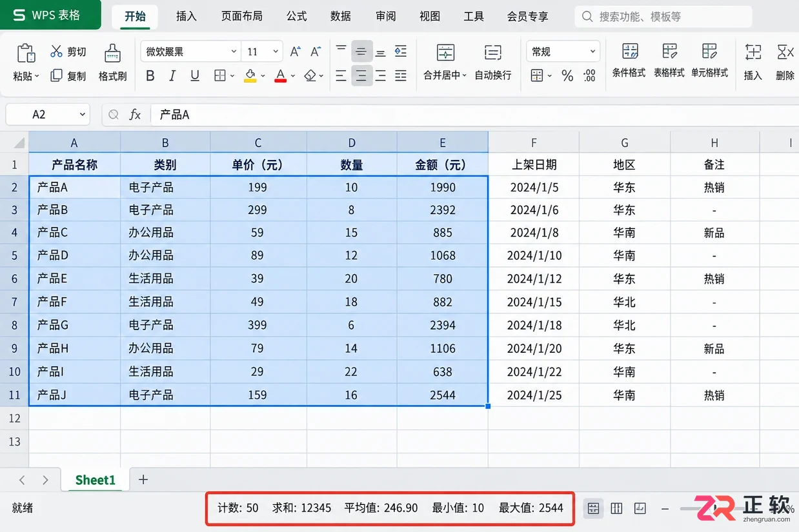The width and height of the screenshot is (799, 532).
Task: Apply the red font color A
Action: tap(280, 76)
